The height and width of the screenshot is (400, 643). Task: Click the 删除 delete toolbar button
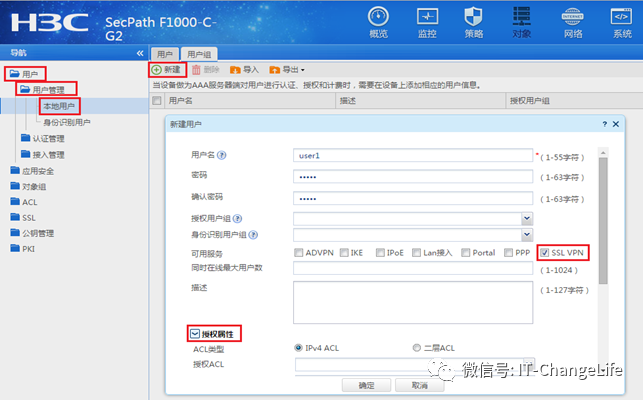tap(206, 70)
